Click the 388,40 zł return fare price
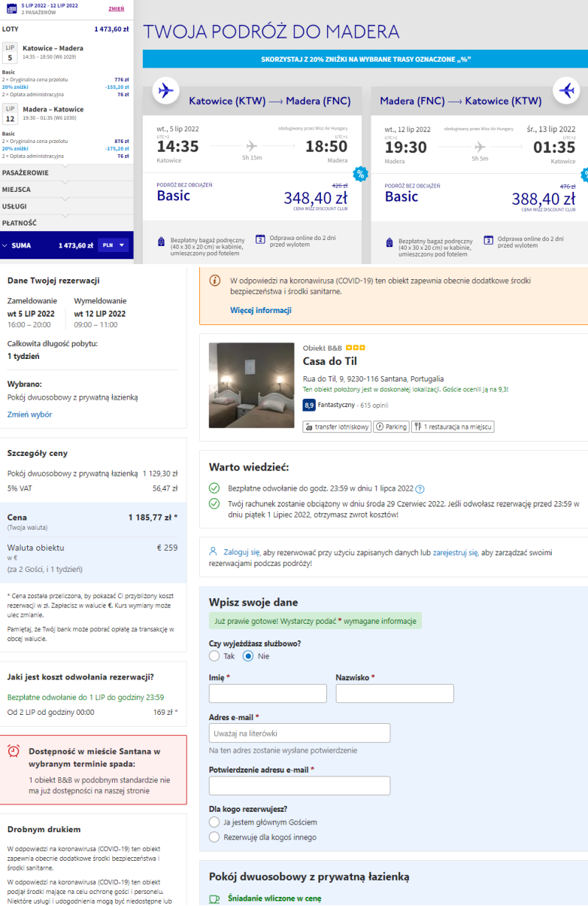The width and height of the screenshot is (588, 906). [544, 199]
